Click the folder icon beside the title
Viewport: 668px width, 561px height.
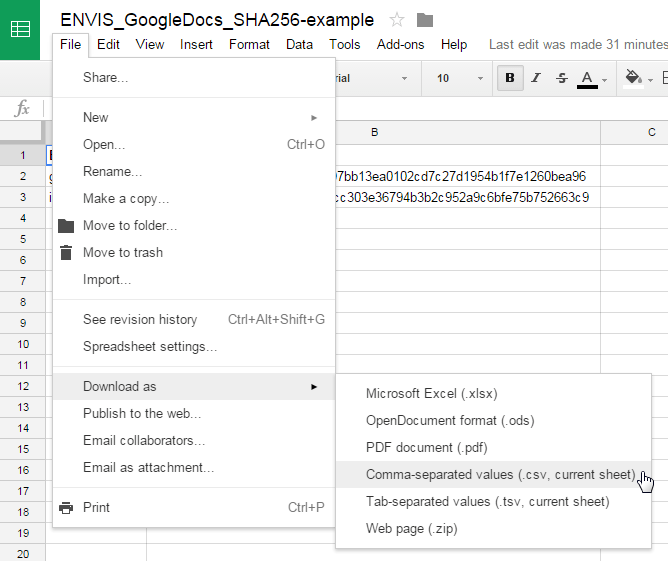[x=425, y=20]
